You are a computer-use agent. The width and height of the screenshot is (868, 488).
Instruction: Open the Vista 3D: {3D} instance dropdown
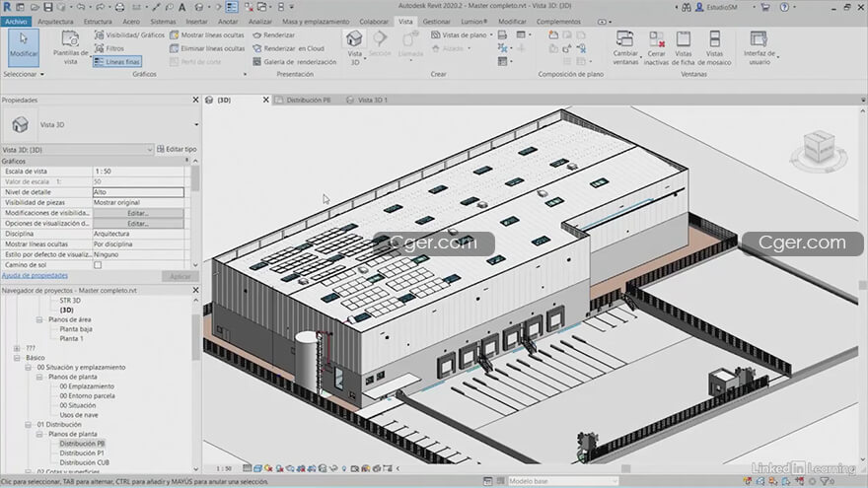coord(77,149)
